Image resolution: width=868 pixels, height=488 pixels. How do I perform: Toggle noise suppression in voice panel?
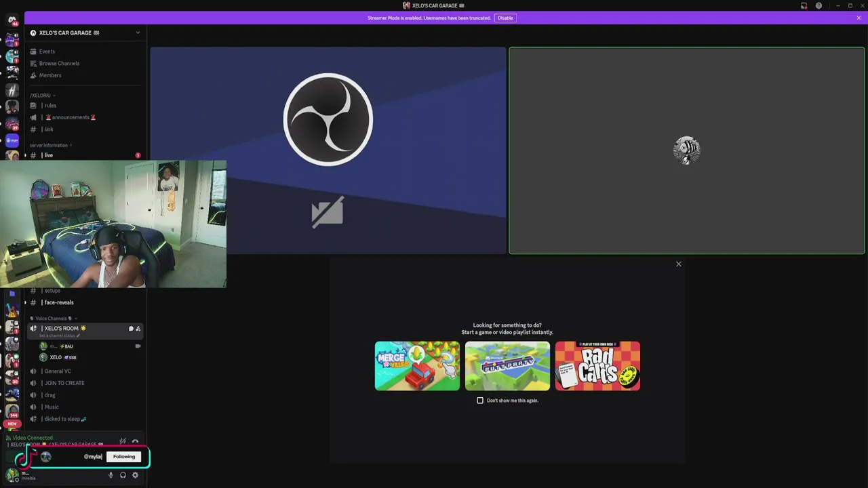pos(123,441)
